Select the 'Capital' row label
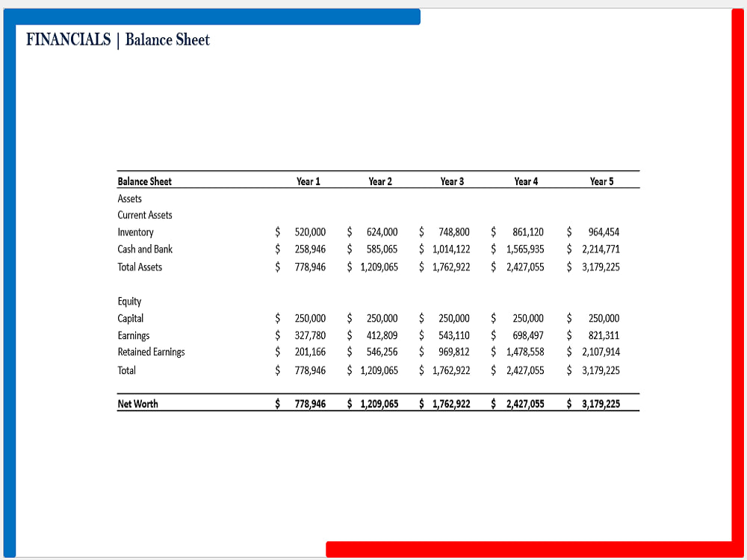 tap(131, 319)
